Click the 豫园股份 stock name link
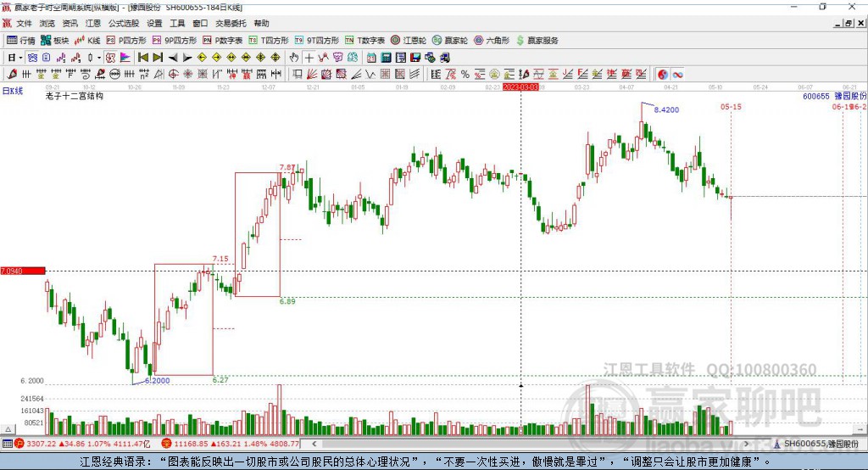The image size is (868, 470). click(x=850, y=97)
